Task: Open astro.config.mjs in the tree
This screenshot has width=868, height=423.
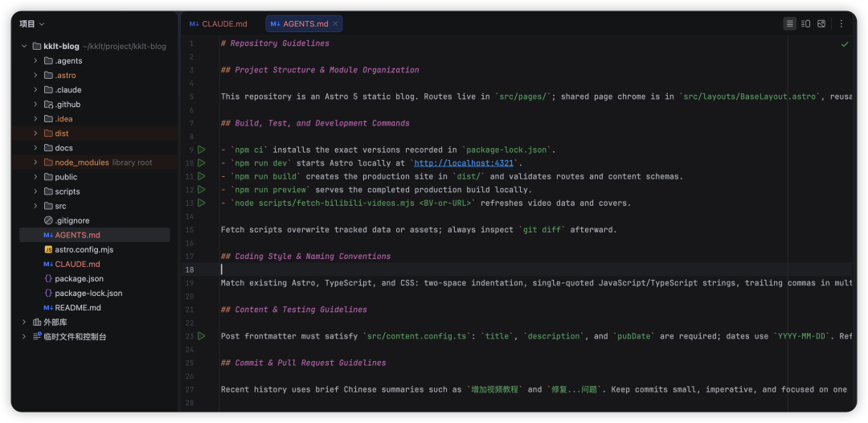Action: click(x=84, y=250)
